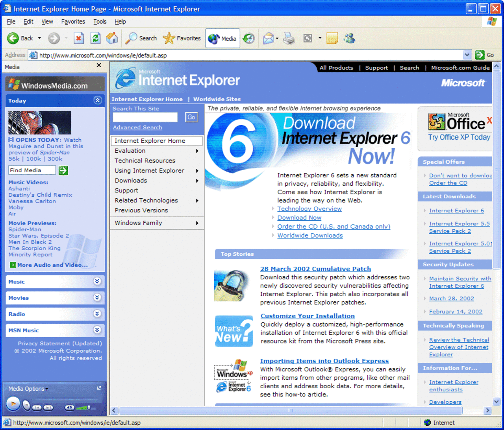Toggle the Media sidebar icon
504x430 pixels.
[222, 38]
